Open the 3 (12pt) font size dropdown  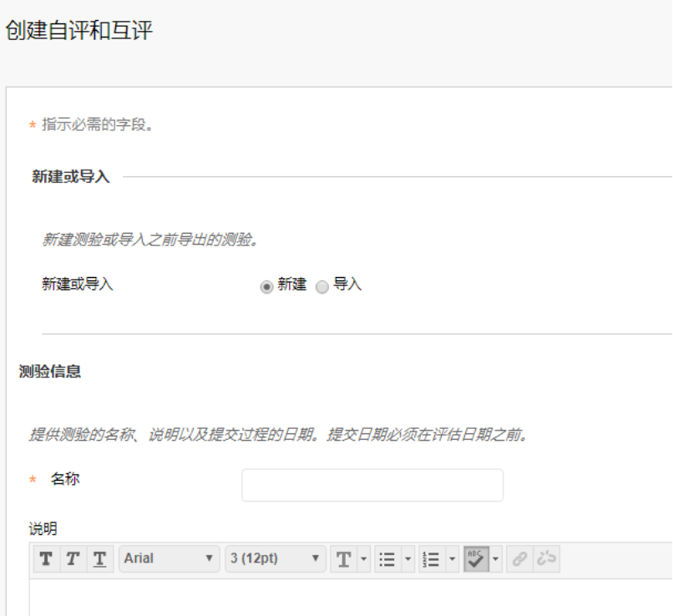(276, 558)
